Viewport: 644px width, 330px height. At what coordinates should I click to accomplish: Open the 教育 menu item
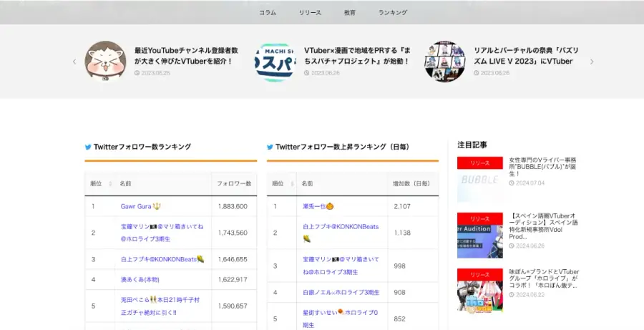click(349, 13)
